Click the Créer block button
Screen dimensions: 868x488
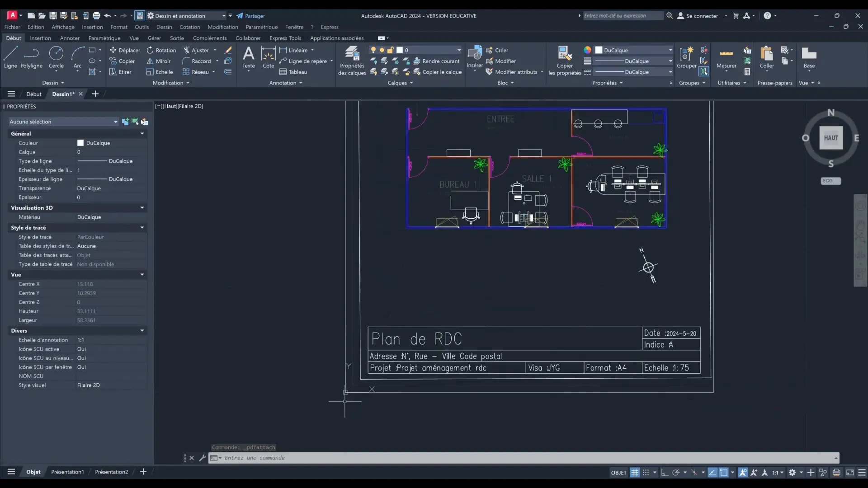click(497, 50)
